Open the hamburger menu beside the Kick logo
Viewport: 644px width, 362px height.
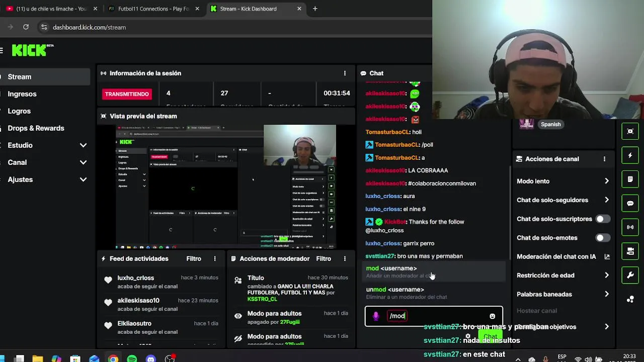2,50
